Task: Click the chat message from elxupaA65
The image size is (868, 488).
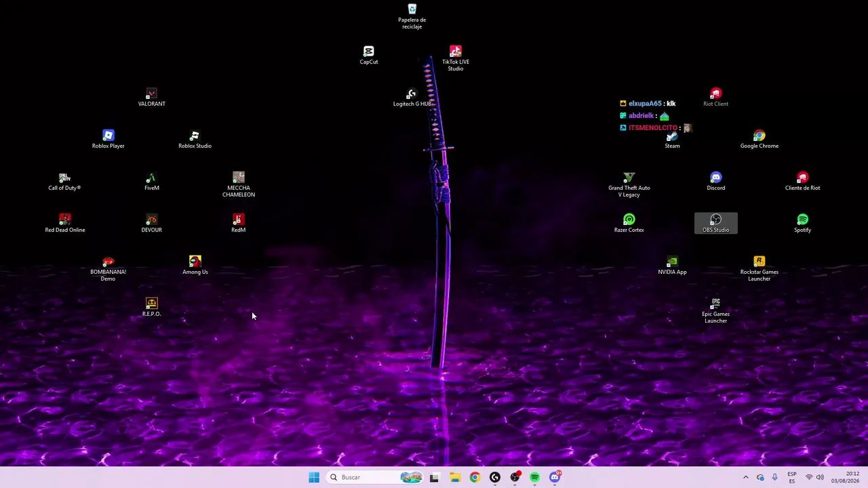Action: tap(648, 104)
